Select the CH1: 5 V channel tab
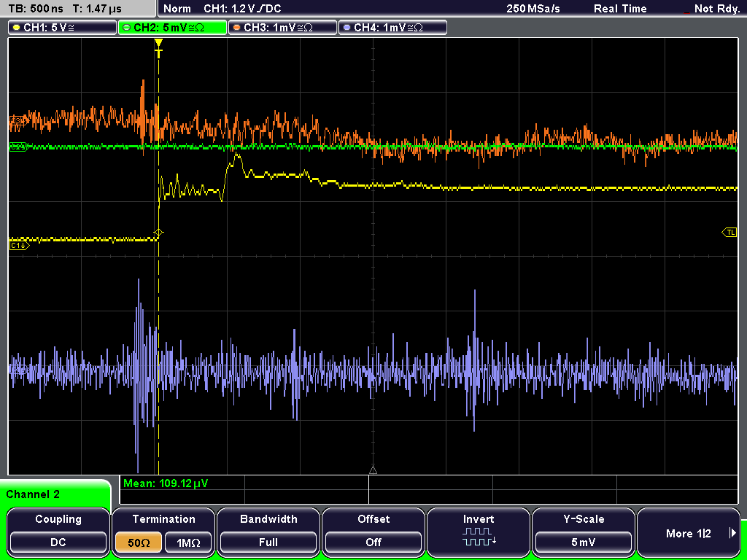 click(x=63, y=28)
